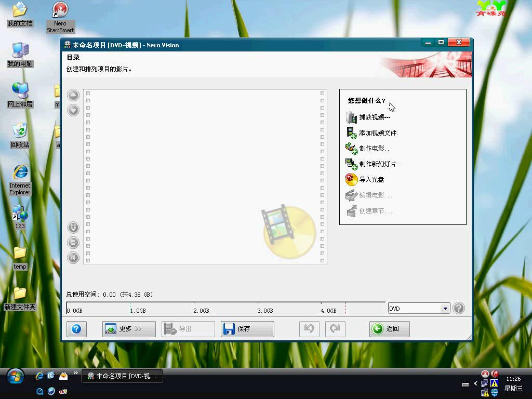This screenshot has height=399, width=532.
Task: Click the round help icon beside DVD dropdown
Action: tap(459, 308)
